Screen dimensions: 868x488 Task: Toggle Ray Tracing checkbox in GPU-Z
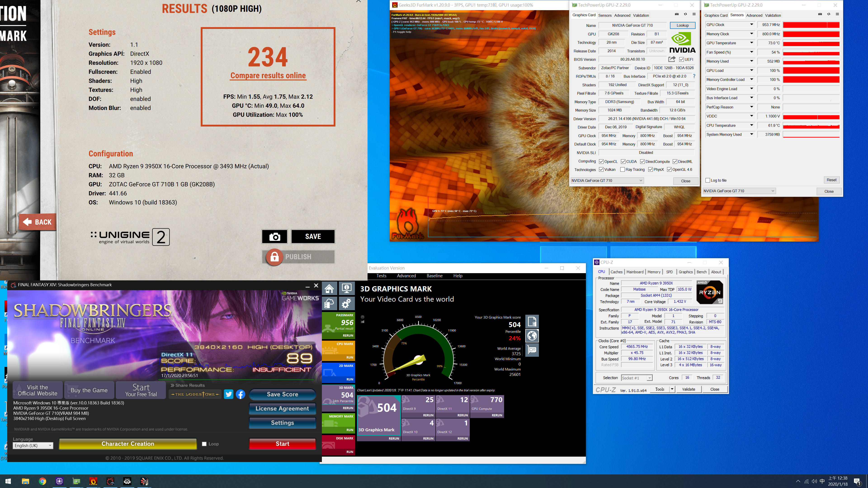tap(622, 170)
